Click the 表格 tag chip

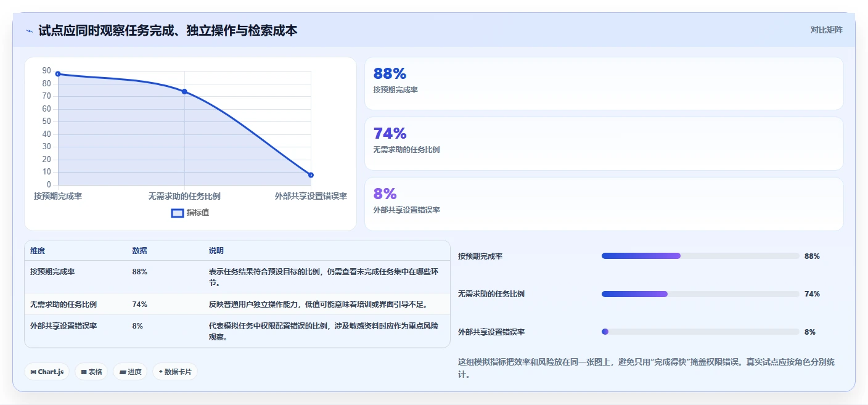tap(91, 372)
